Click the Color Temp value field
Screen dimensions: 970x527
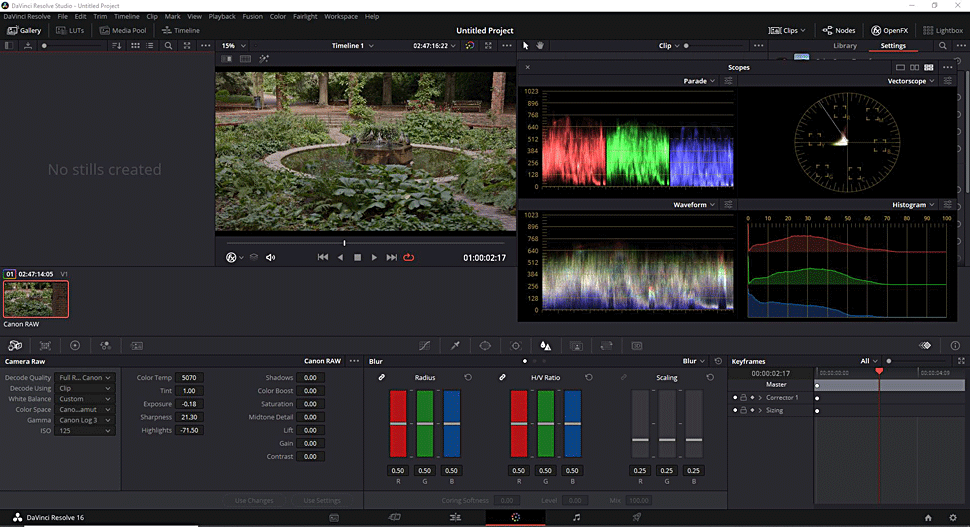pyautogui.click(x=189, y=377)
